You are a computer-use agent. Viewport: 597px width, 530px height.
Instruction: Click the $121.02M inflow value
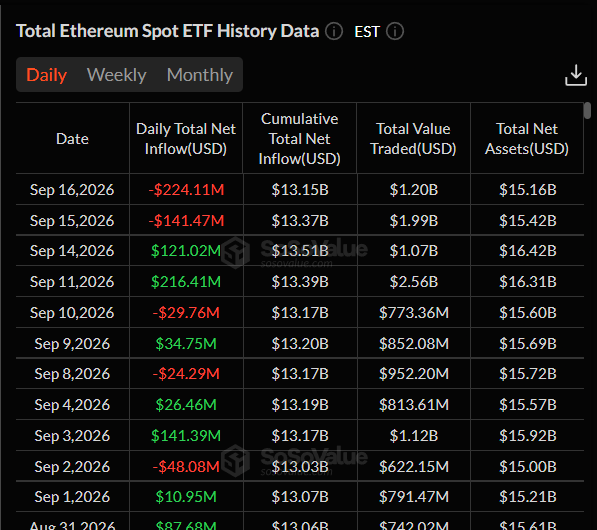(186, 251)
